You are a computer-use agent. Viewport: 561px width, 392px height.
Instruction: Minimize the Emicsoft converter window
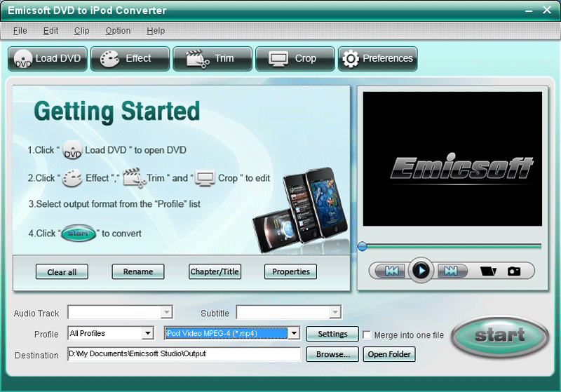pyautogui.click(x=529, y=11)
